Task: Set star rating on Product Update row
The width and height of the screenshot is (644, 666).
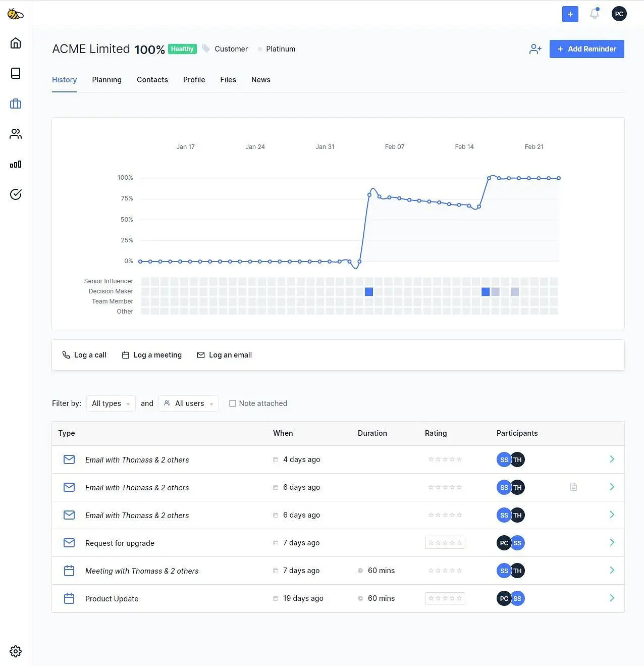Action: 445,598
